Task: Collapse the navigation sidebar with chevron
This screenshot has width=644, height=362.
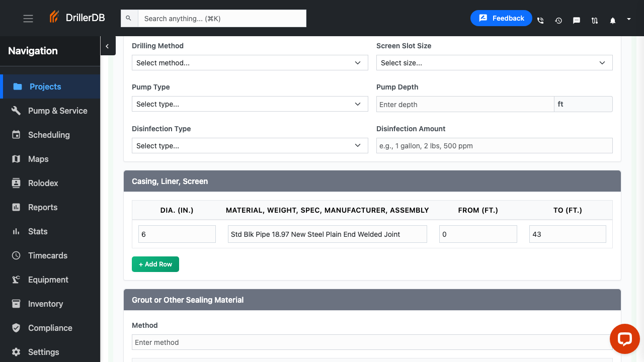Action: point(107,46)
